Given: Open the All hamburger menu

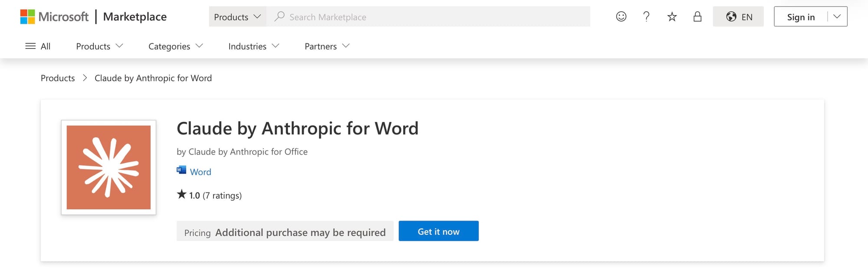Looking at the screenshot, I should pyautogui.click(x=38, y=46).
